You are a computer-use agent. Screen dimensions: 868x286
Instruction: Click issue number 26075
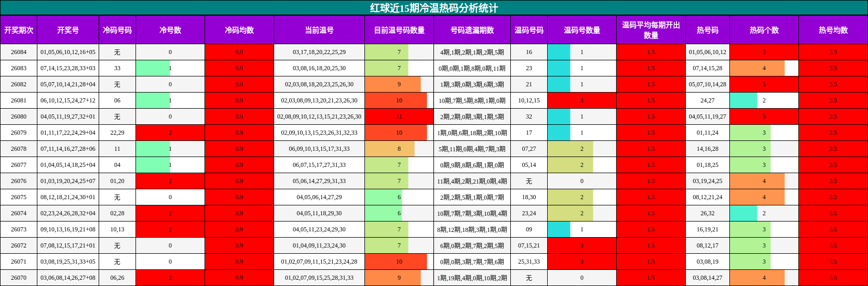coord(19,197)
